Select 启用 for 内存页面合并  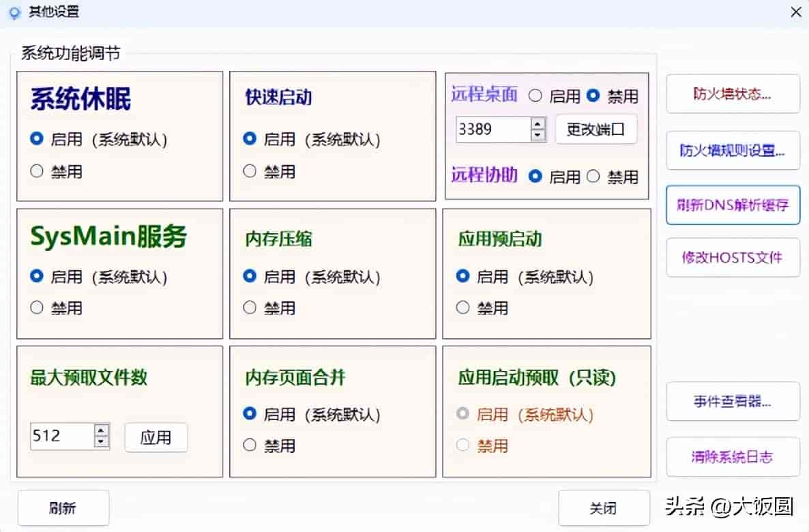249,413
